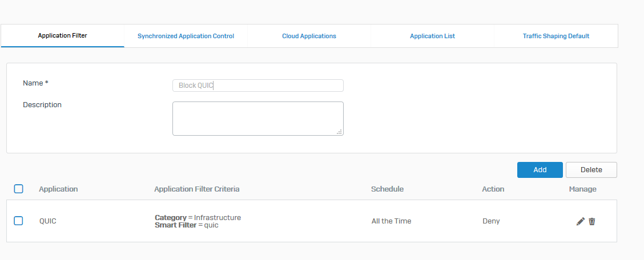The width and height of the screenshot is (644, 260).
Task: Click the Name field containing Block QUIC
Action: [x=257, y=86]
